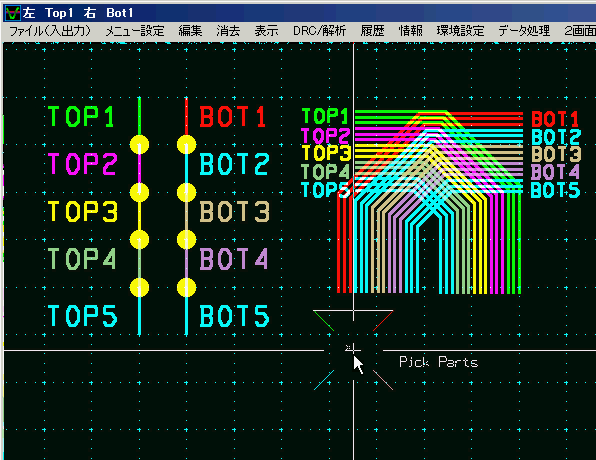Screen dimensions: 596x460
Task: Pick the yellow via between BOT1 and BOT2
Action: (187, 145)
